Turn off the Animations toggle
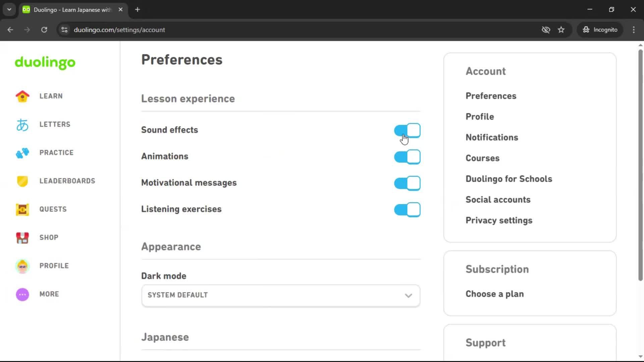This screenshot has height=362, width=644. (407, 157)
